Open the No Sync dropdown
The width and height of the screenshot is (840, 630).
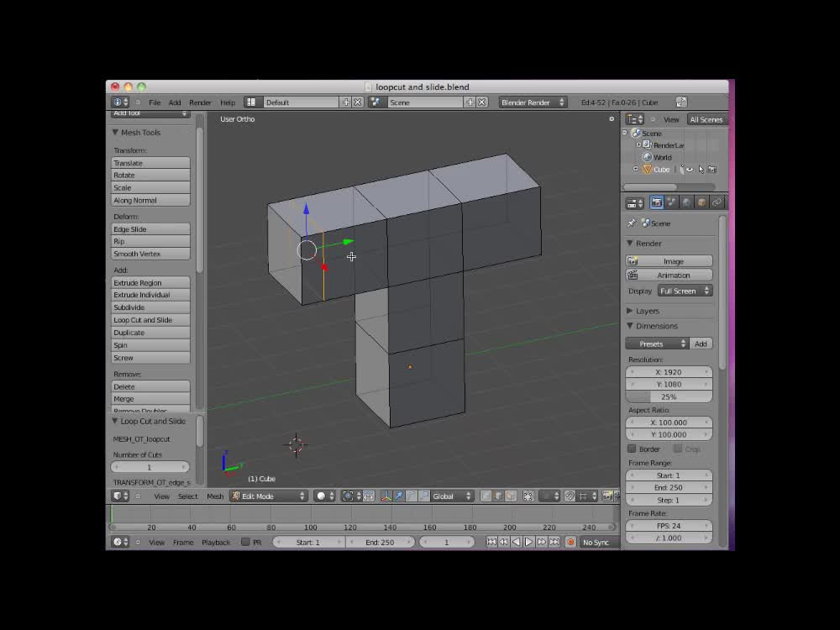pos(600,542)
